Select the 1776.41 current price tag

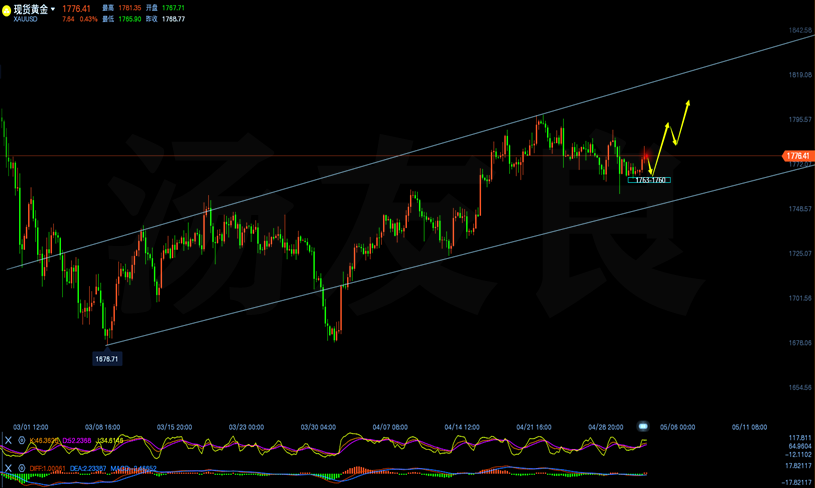pyautogui.click(x=797, y=156)
